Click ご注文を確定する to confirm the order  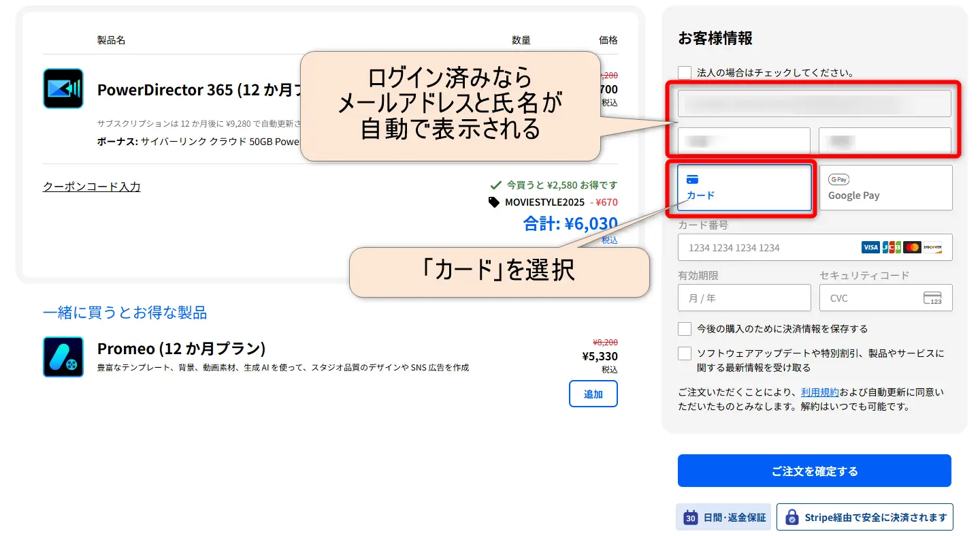tap(814, 470)
